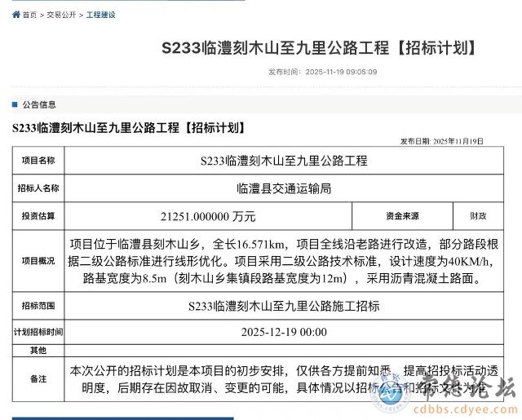Go to 首页 breadcrumb link

coord(29,15)
